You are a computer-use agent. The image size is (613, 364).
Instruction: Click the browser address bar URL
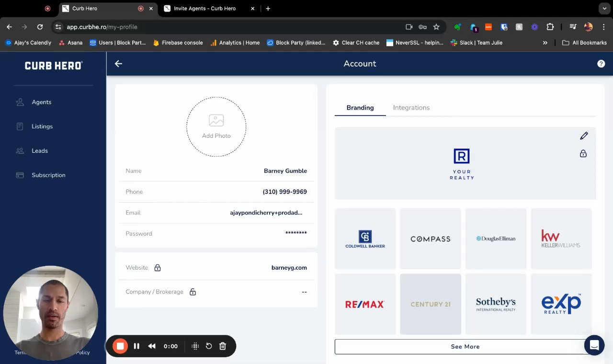point(102,27)
